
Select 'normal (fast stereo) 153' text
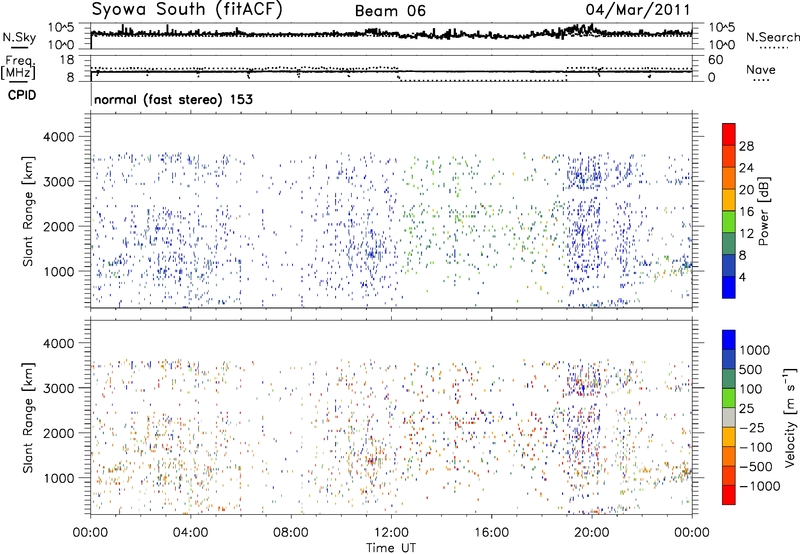coord(173,99)
